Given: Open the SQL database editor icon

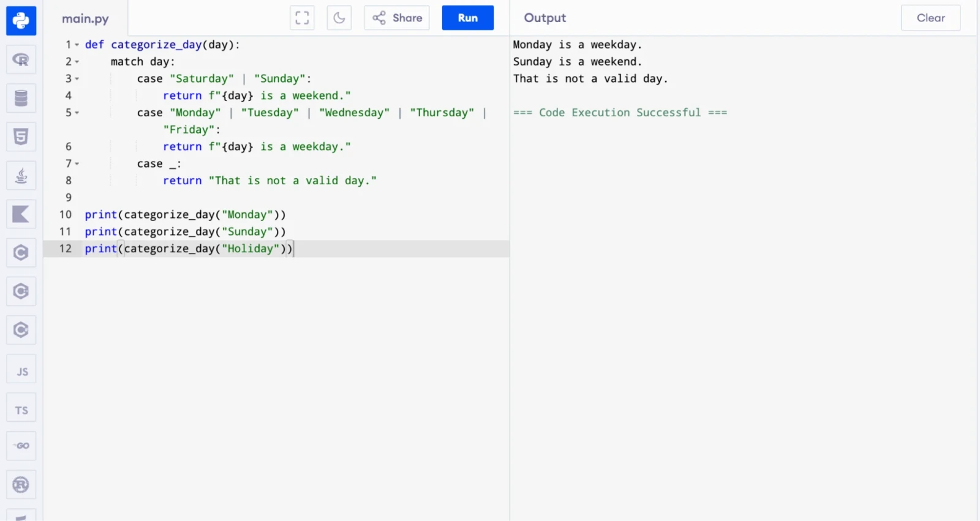Looking at the screenshot, I should tap(21, 98).
